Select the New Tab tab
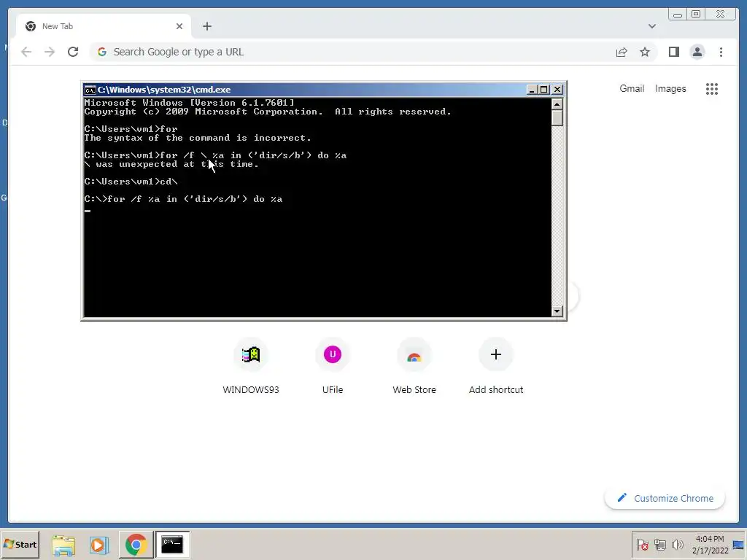This screenshot has height=560, width=747. [104, 26]
